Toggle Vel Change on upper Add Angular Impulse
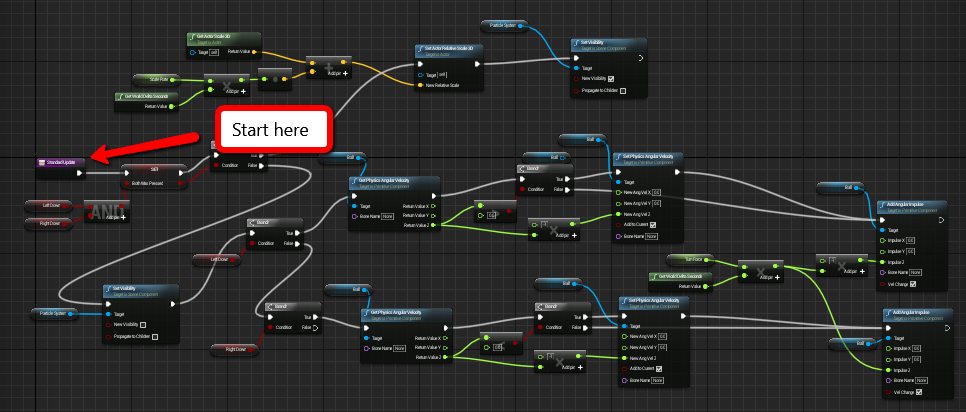The height and width of the screenshot is (412, 966). pos(912,284)
